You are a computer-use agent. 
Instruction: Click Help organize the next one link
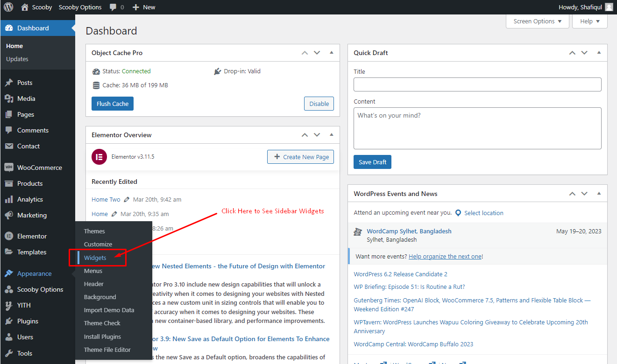[x=445, y=256]
